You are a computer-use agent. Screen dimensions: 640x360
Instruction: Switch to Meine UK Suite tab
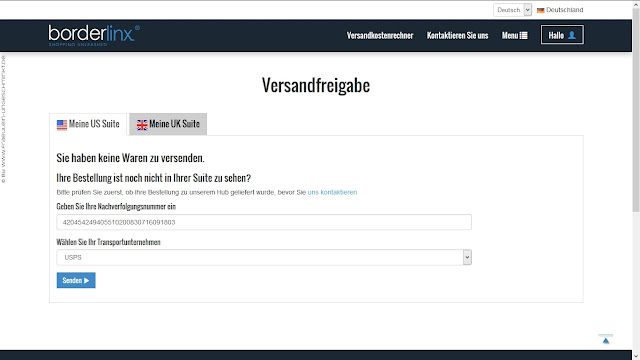coord(168,124)
